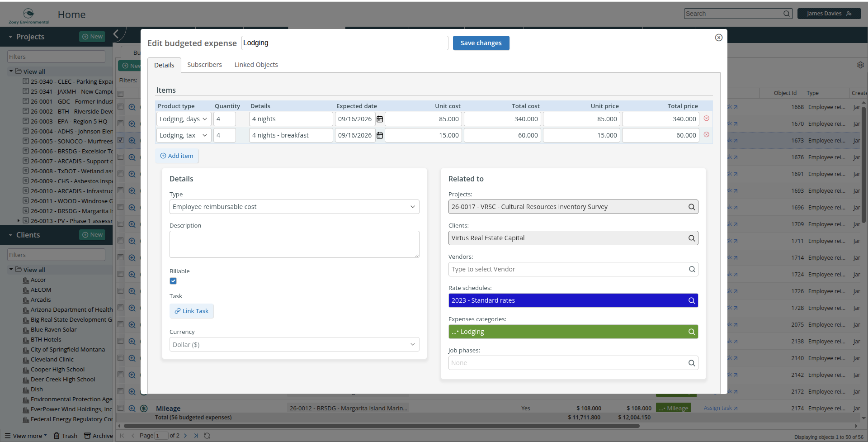Delete the Lodging, days item row

click(x=706, y=119)
